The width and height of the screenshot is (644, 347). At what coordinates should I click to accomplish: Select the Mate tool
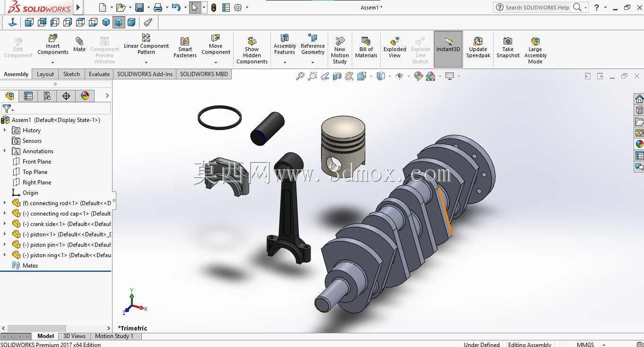[x=79, y=44]
